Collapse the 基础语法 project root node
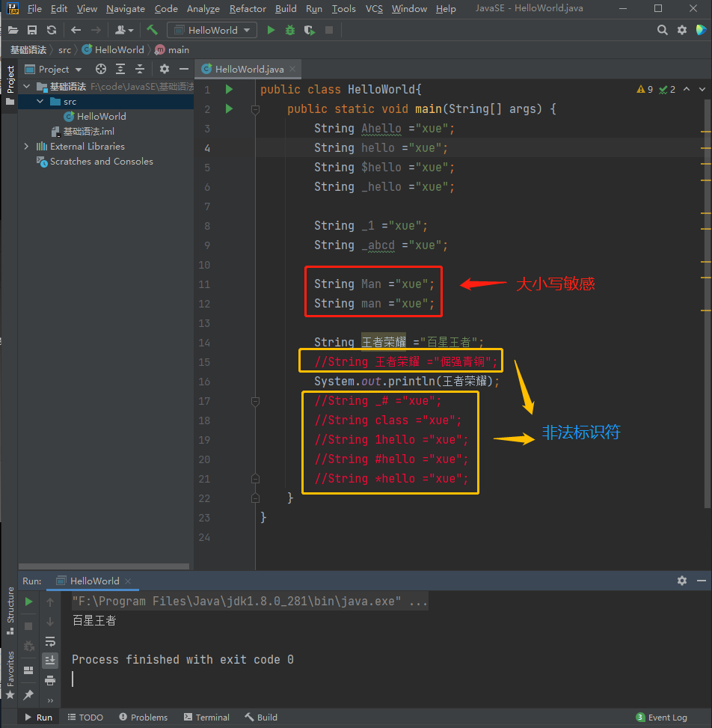The image size is (712, 728). point(26,86)
